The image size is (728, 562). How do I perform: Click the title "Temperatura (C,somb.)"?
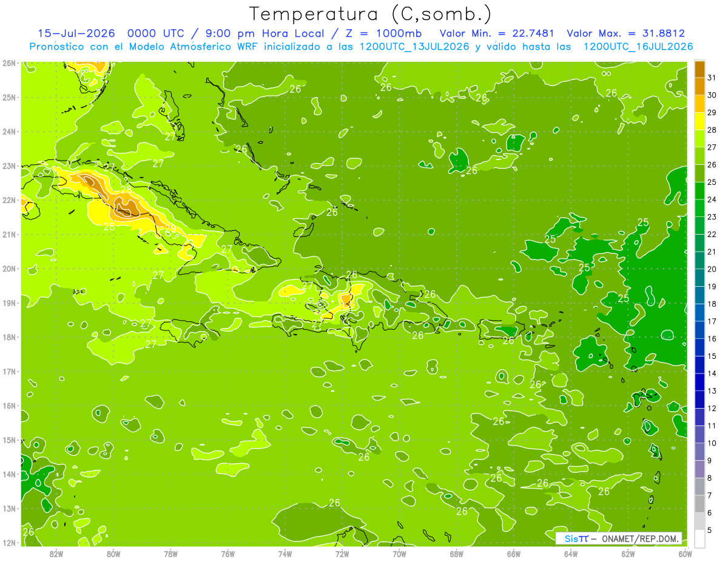pos(370,14)
